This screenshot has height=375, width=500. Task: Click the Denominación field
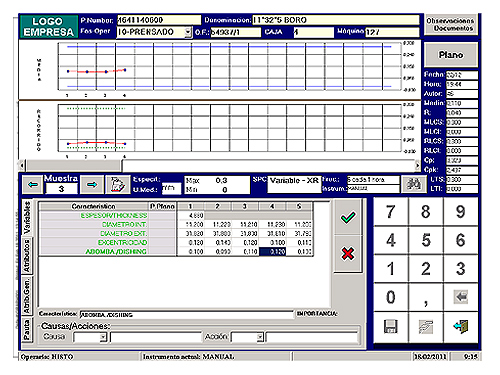click(336, 20)
